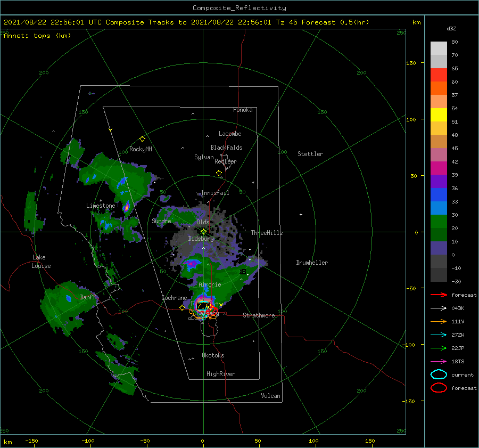Click the white 04DK arrow legend icon

click(439, 308)
